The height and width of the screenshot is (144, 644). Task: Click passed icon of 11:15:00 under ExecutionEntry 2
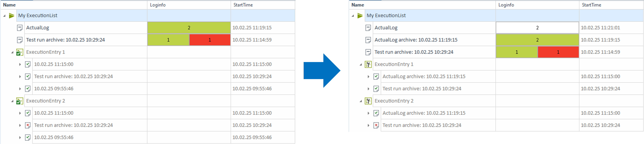tap(28, 113)
